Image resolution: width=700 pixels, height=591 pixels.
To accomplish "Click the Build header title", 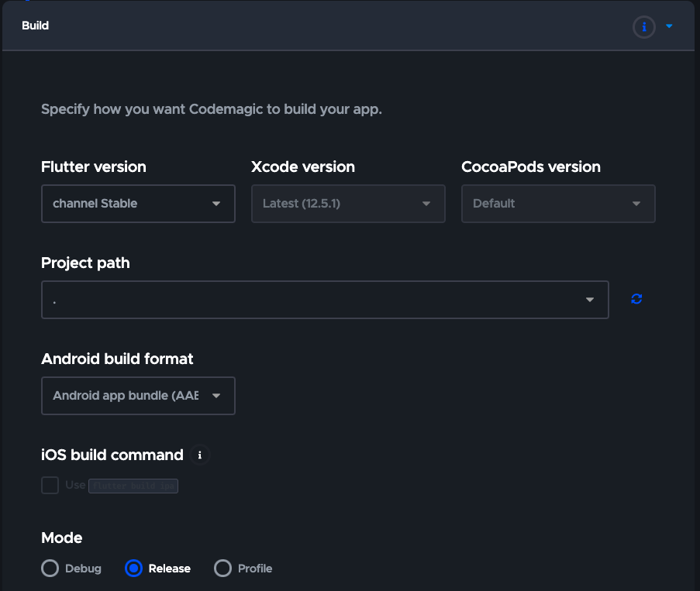I will [x=36, y=26].
